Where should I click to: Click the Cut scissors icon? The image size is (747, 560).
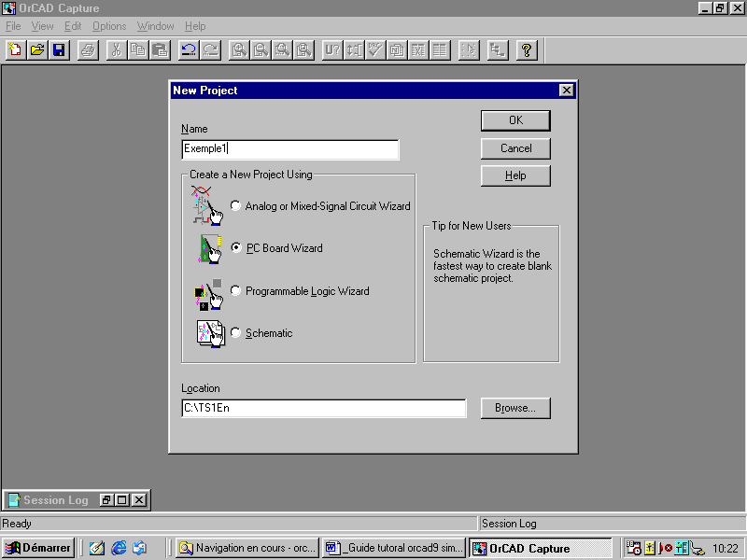117,50
